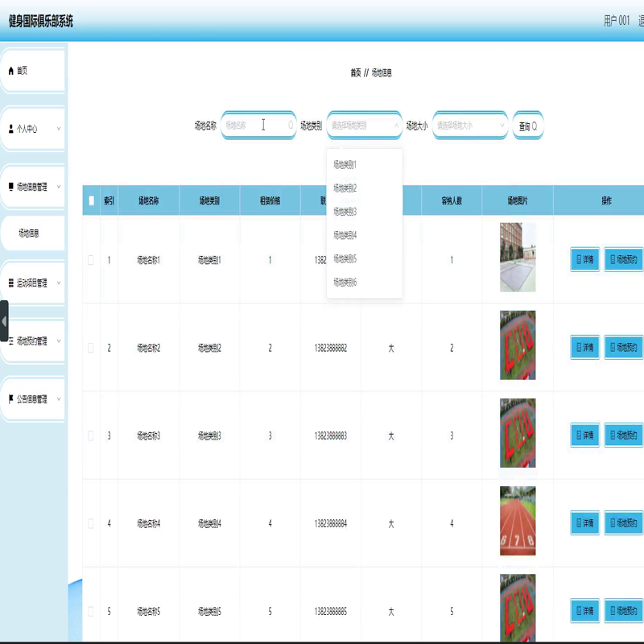Viewport: 644px width, 644px height.
Task: Click the icon beside 场地信息管理
Action: tap(11, 187)
